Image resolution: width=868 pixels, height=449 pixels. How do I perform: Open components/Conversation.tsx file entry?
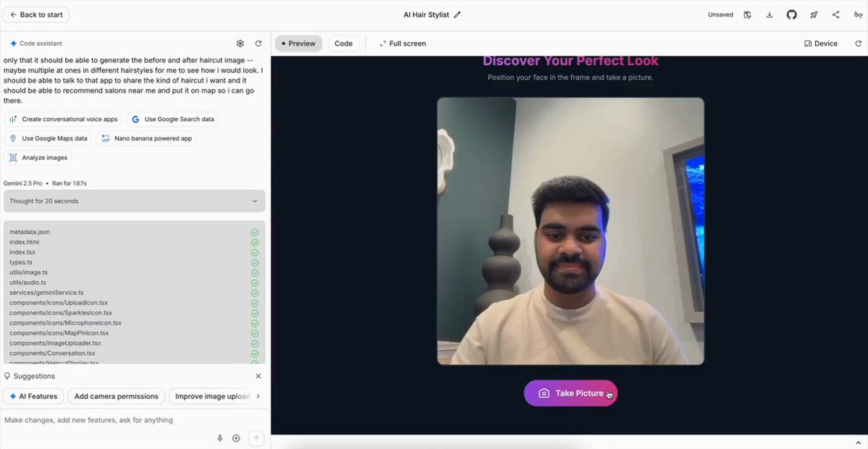(x=52, y=353)
